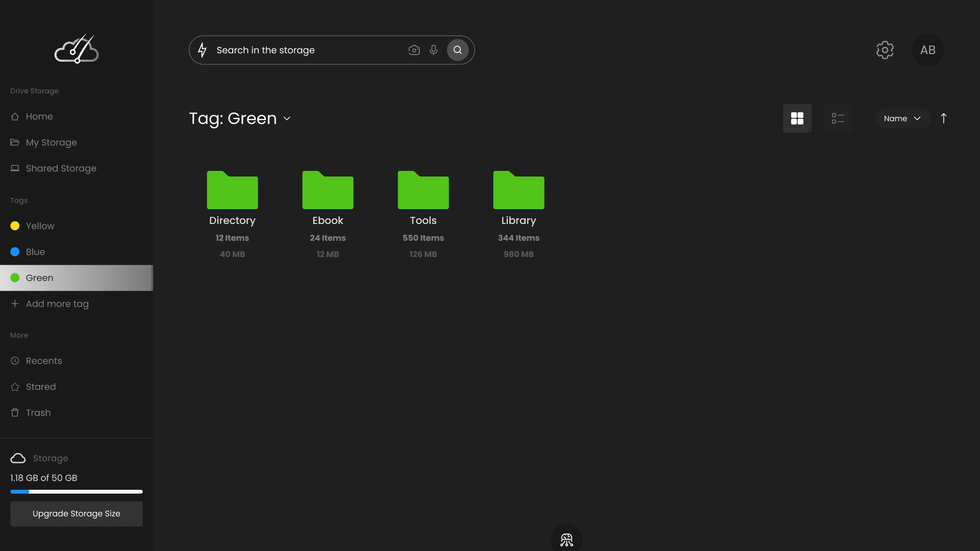The image size is (980, 551).
Task: Click the plus icon for adding tags
Action: coord(15,304)
